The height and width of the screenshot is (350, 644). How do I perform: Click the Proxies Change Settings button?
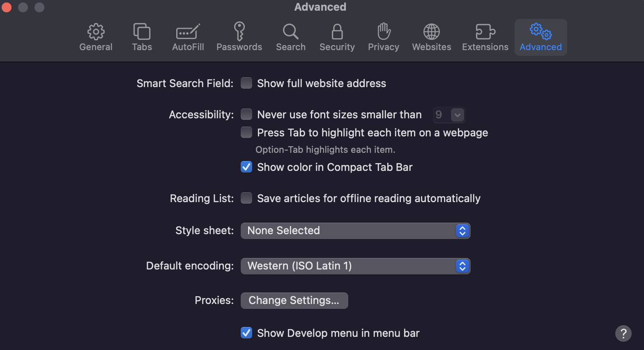pos(294,300)
